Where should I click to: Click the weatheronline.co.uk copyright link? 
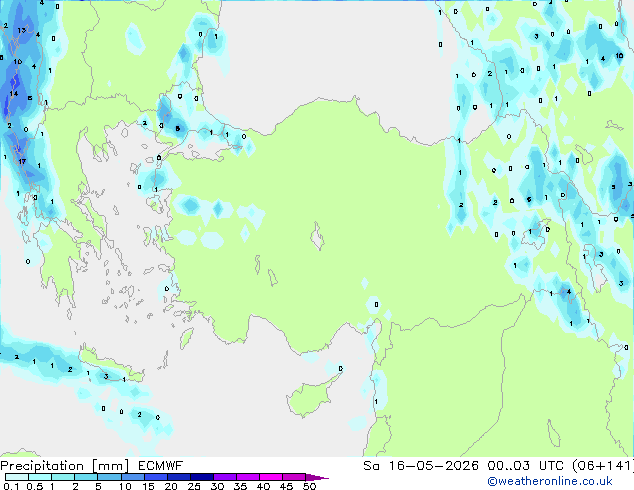tap(549, 481)
